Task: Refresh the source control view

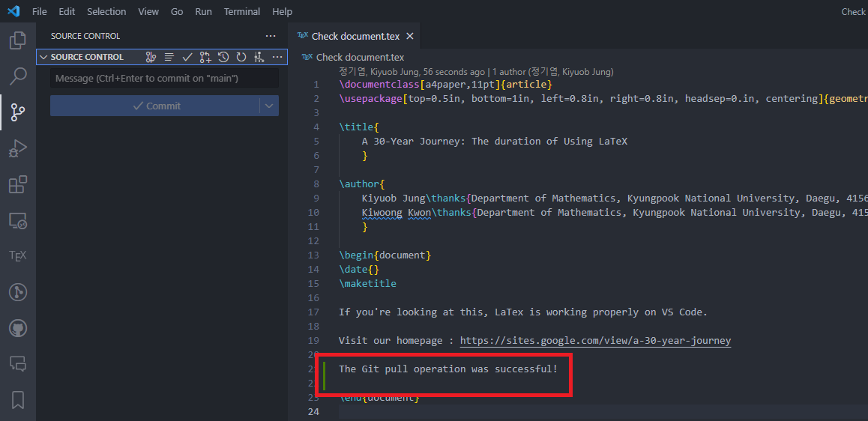Action: tap(241, 57)
